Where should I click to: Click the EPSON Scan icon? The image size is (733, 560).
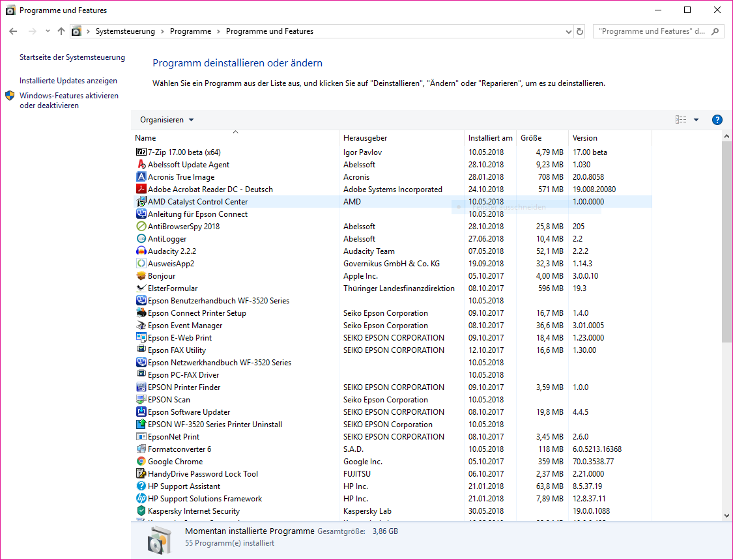[x=141, y=399]
